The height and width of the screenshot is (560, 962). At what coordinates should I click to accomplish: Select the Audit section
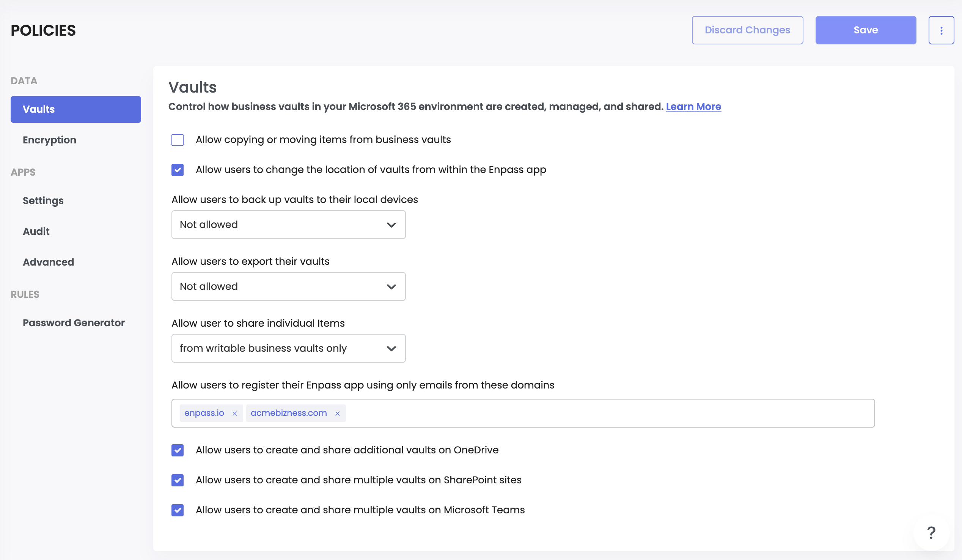(x=36, y=231)
